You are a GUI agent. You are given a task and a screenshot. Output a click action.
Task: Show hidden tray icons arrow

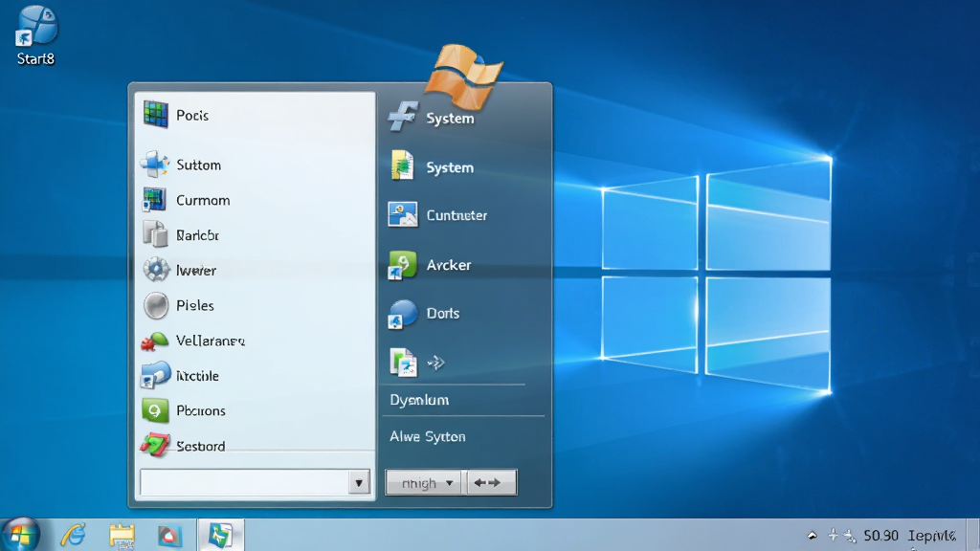point(812,536)
